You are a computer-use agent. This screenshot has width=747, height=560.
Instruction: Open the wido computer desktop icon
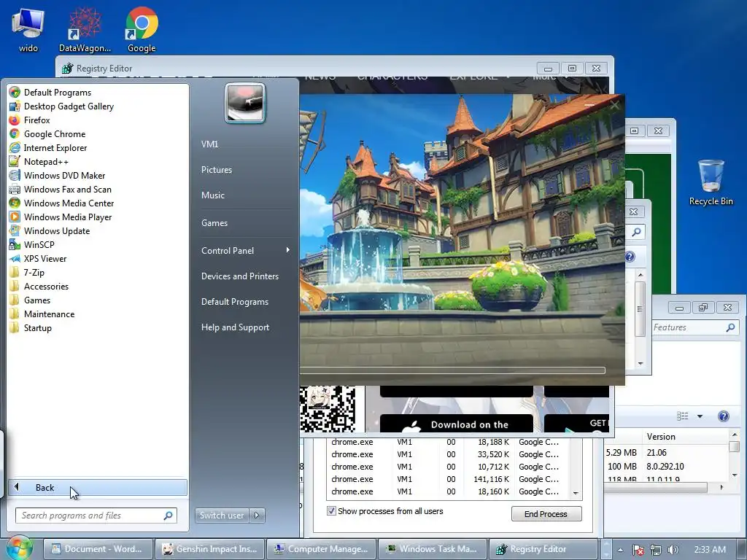28,29
